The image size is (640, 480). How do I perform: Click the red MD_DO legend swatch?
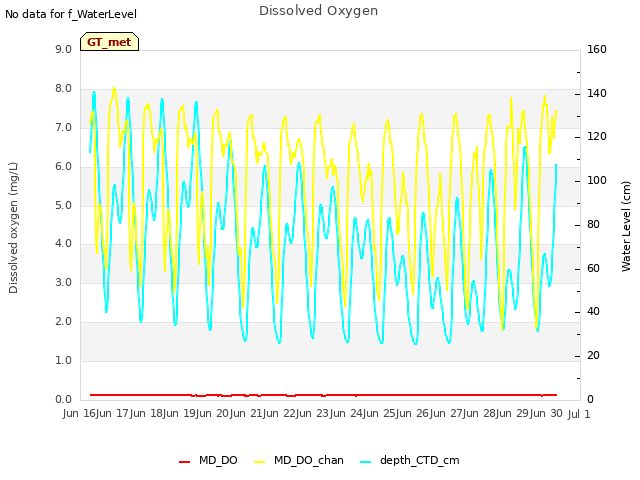(x=184, y=462)
